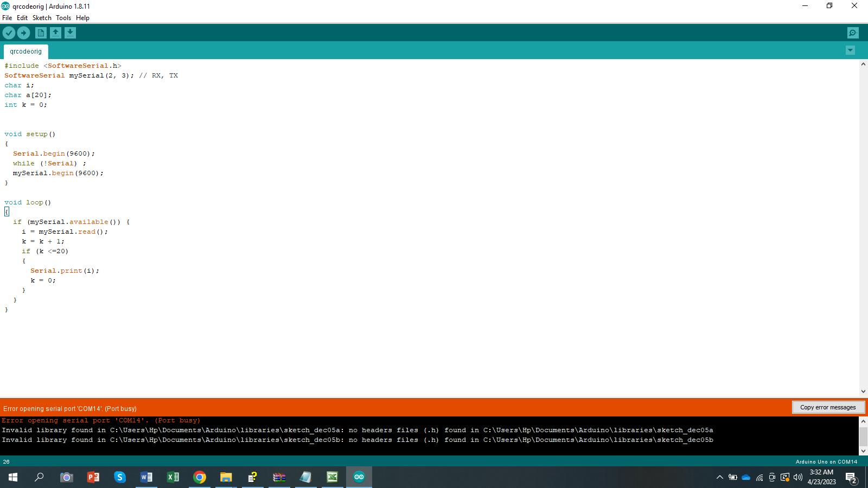Click the Upload arrow icon
Screen dimensions: 868x488
(x=23, y=33)
